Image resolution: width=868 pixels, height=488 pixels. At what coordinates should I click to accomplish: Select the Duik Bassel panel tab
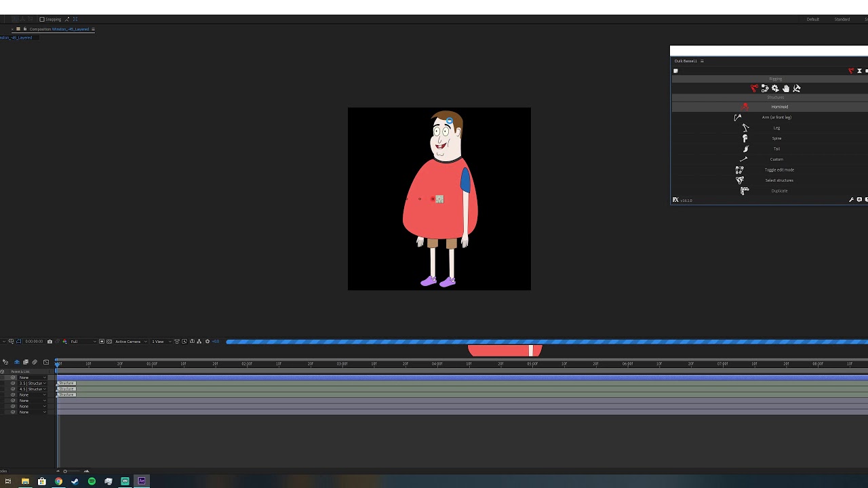coord(686,61)
